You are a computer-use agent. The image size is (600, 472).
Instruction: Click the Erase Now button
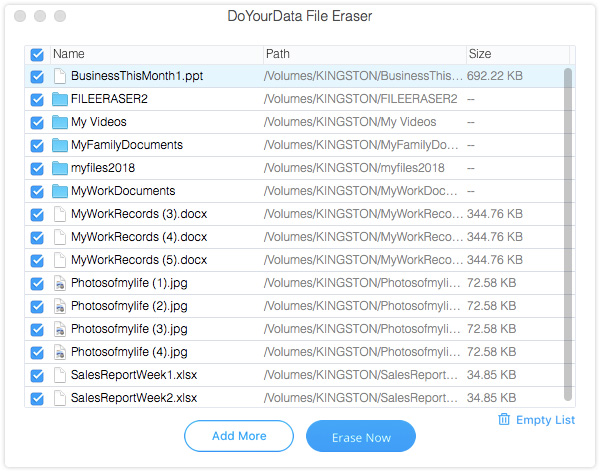click(361, 436)
